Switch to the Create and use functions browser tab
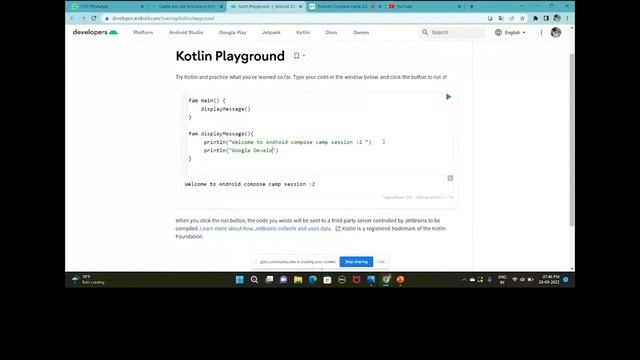The image size is (640, 360). pyautogui.click(x=187, y=6)
